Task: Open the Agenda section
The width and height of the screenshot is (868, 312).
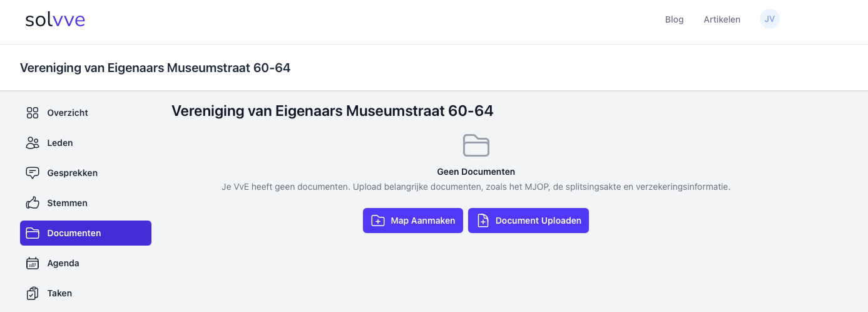Action: (63, 263)
